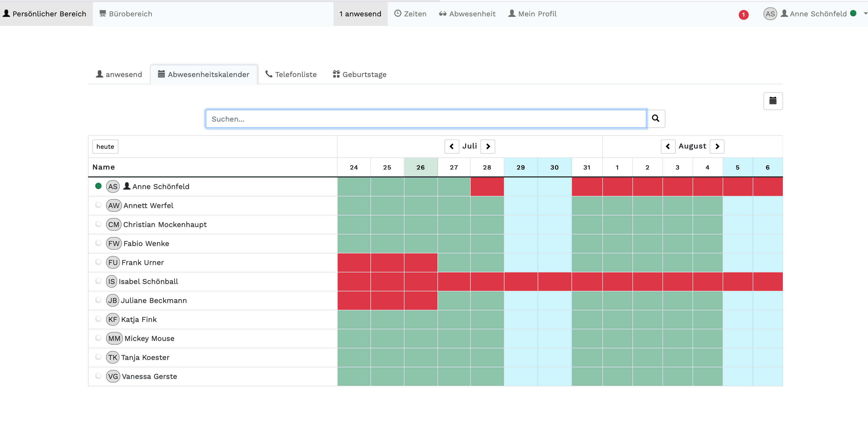Click the AW avatar of Annett Werfel
The width and height of the screenshot is (868, 424).
pyautogui.click(x=114, y=205)
